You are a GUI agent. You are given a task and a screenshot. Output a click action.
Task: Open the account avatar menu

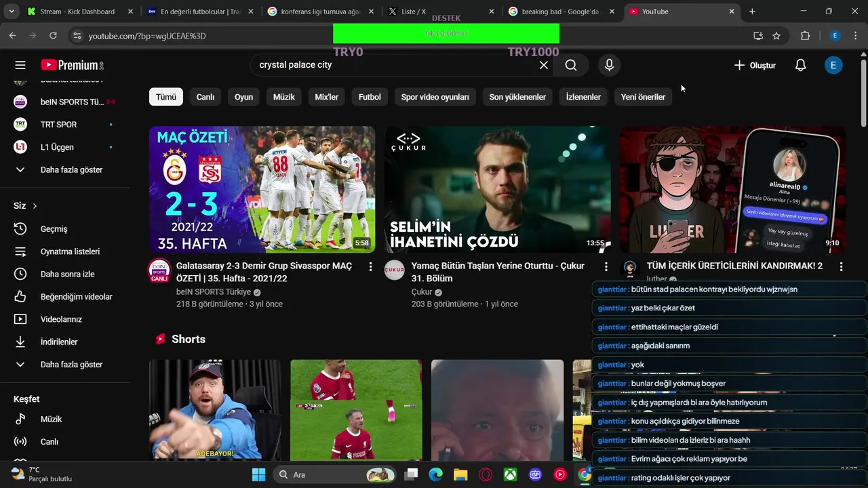pos(833,65)
